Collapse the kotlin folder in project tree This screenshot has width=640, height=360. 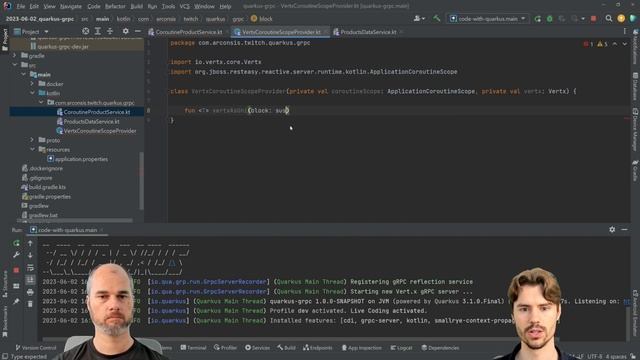coord(32,93)
